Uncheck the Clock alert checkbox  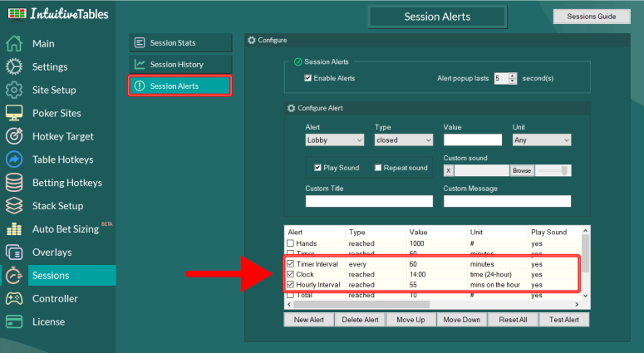pyautogui.click(x=290, y=274)
